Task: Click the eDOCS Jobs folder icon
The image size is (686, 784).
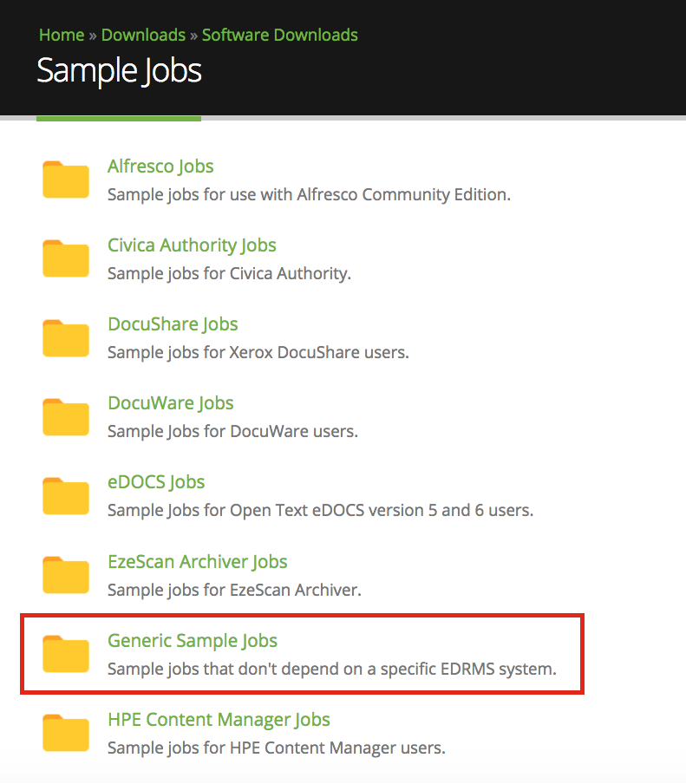Action: tap(66, 495)
